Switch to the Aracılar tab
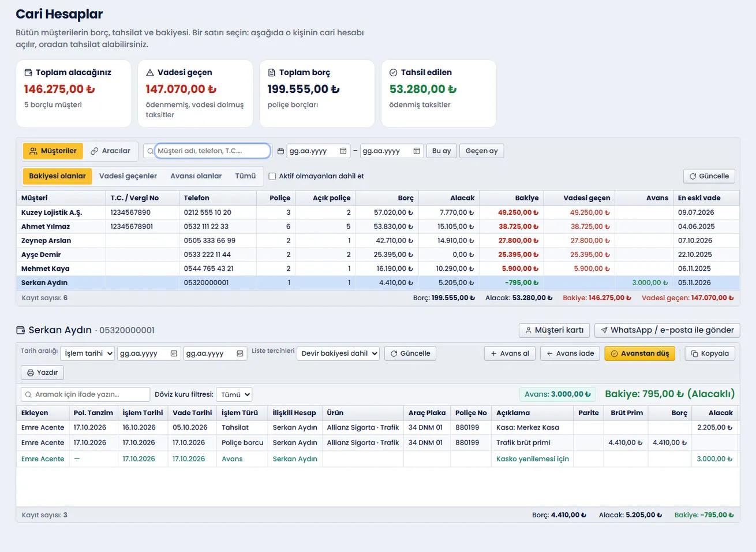The width and height of the screenshot is (756, 552). pos(110,151)
